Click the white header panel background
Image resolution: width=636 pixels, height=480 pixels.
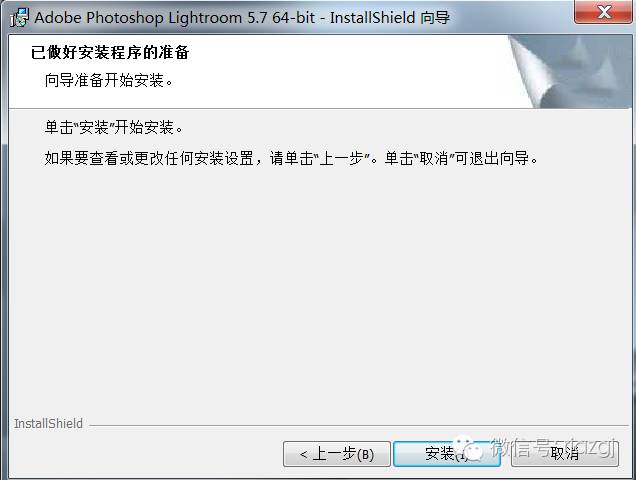point(260,72)
